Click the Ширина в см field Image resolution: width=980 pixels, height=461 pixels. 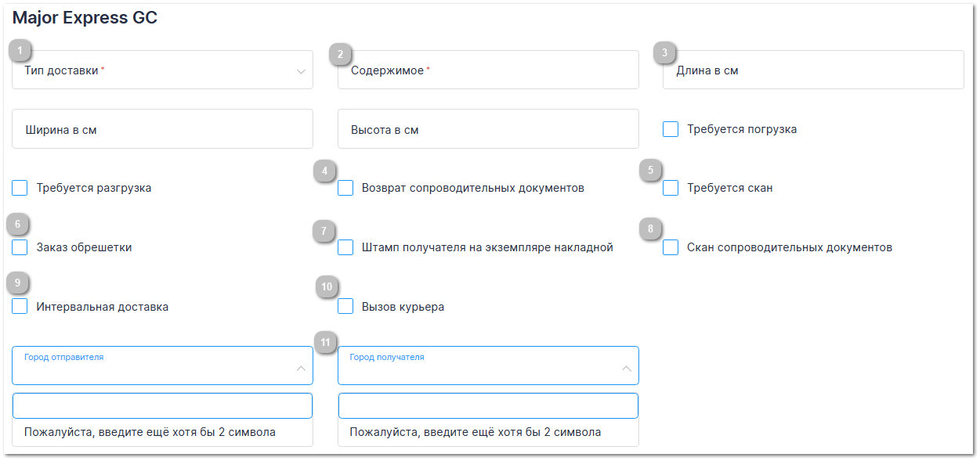tap(162, 129)
